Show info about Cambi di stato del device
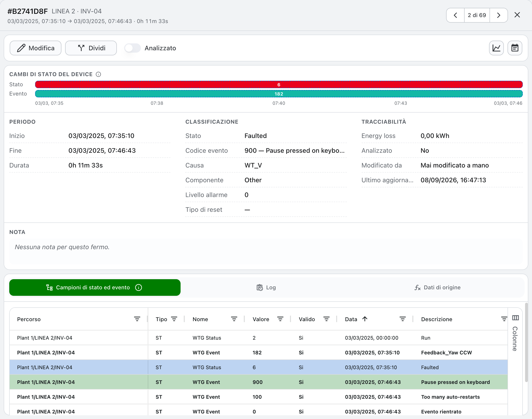The height and width of the screenshot is (419, 532). (x=98, y=74)
